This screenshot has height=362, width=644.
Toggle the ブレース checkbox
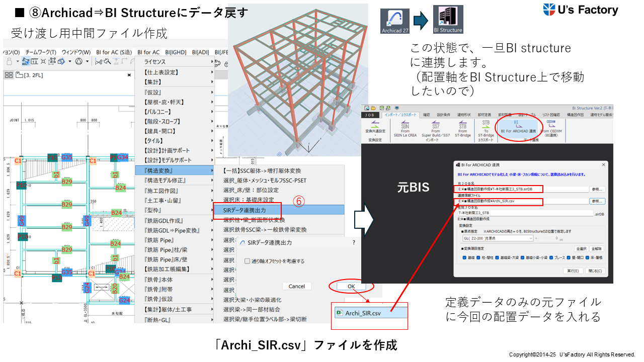[x=552, y=258]
